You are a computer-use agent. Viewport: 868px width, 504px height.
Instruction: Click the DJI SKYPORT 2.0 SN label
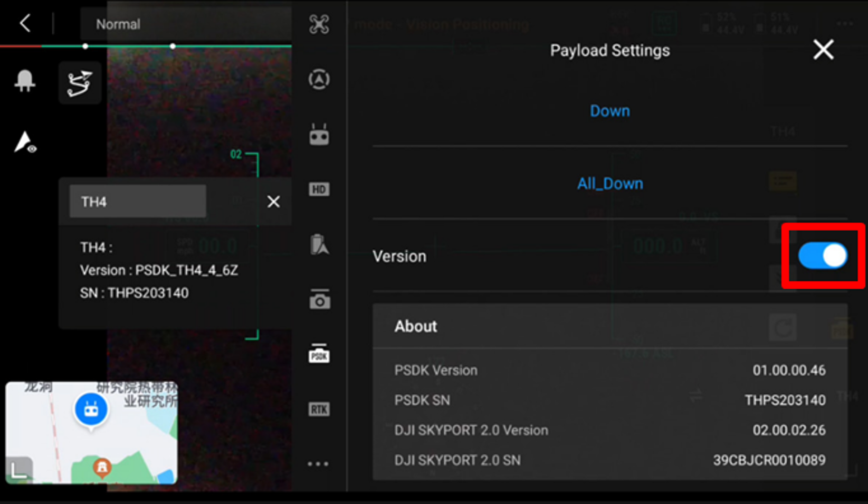[457, 460]
